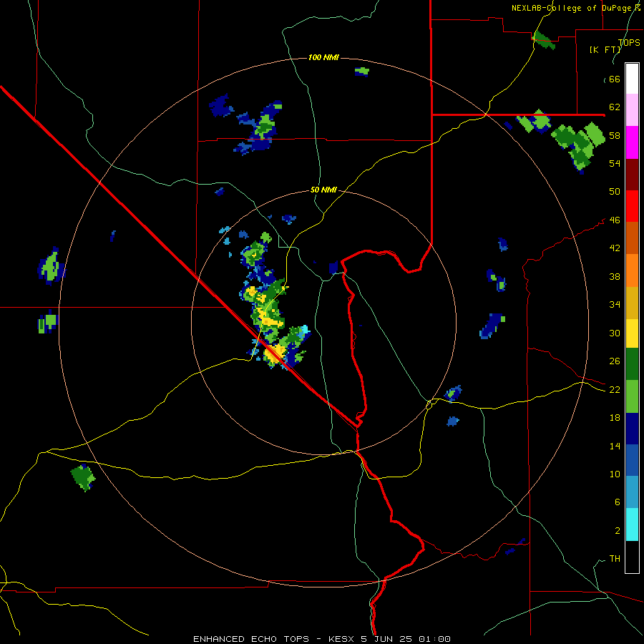Image resolution: width=644 pixels, height=644 pixels.
Task: Click the 50 NMI range ring label
Action: [323, 190]
